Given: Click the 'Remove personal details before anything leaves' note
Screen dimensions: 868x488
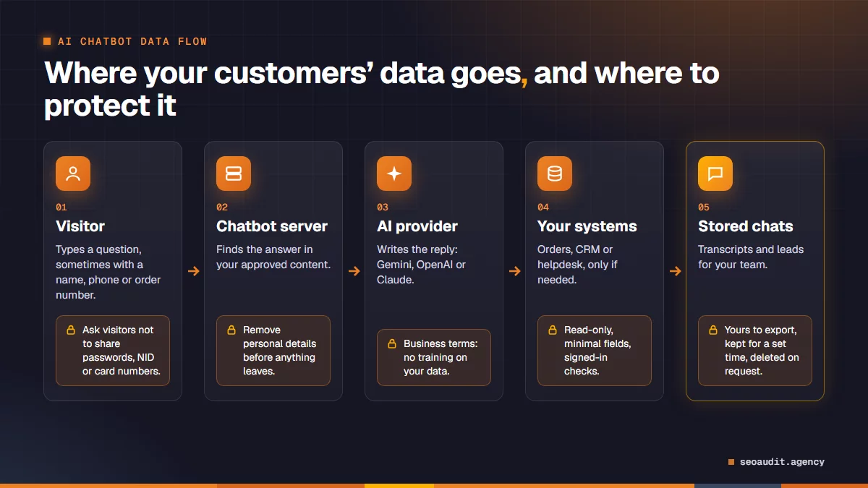Looking at the screenshot, I should (x=273, y=351).
